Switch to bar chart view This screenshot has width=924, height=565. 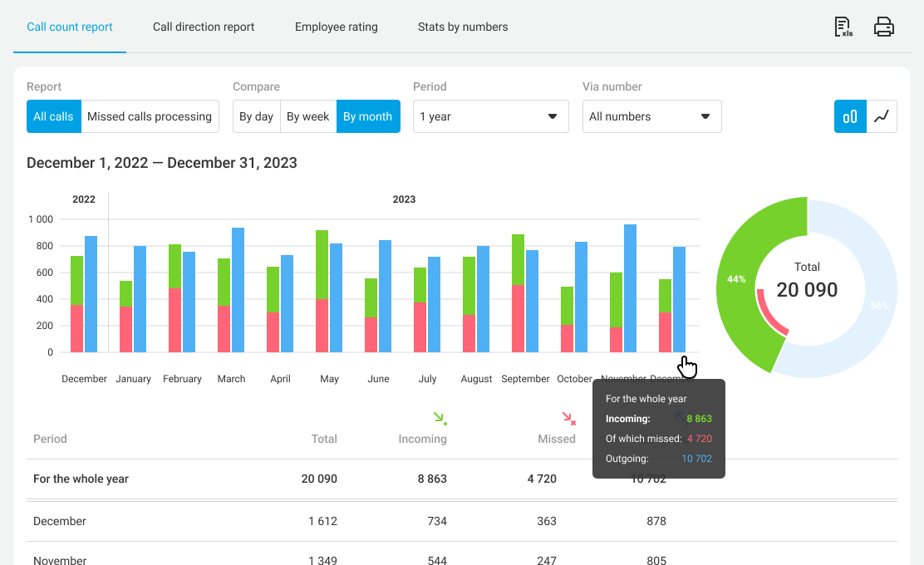pyautogui.click(x=850, y=116)
